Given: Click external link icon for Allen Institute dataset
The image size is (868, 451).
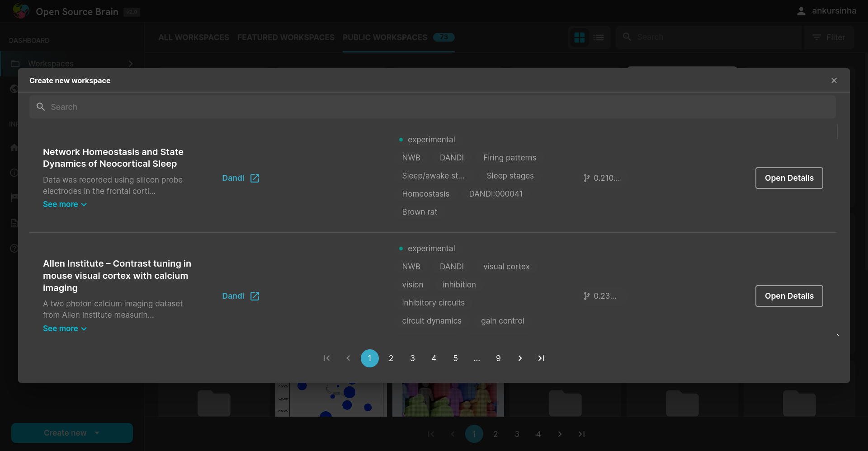Looking at the screenshot, I should pyautogui.click(x=255, y=296).
